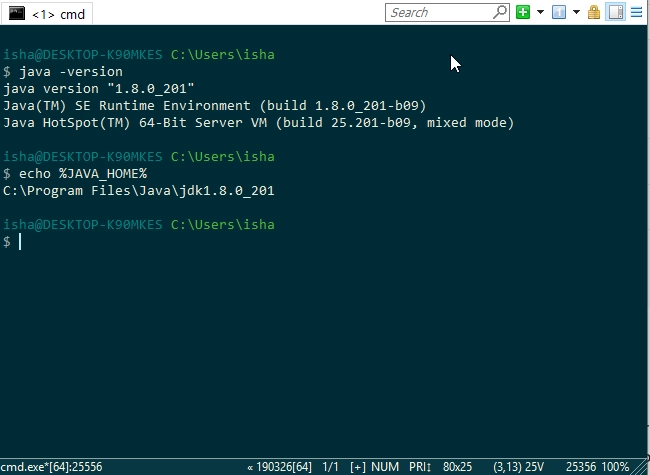This screenshot has height=475, width=650.
Task: Click the 1/1 console count status field
Action: [330, 467]
